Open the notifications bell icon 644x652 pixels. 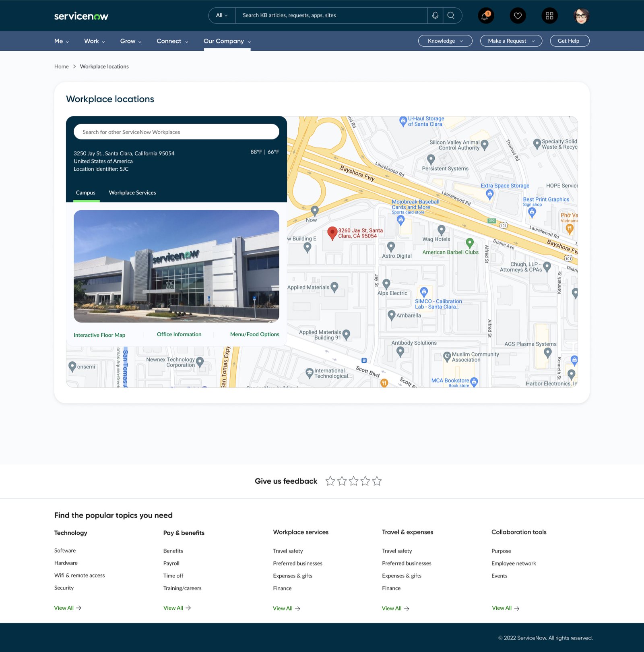(x=486, y=16)
